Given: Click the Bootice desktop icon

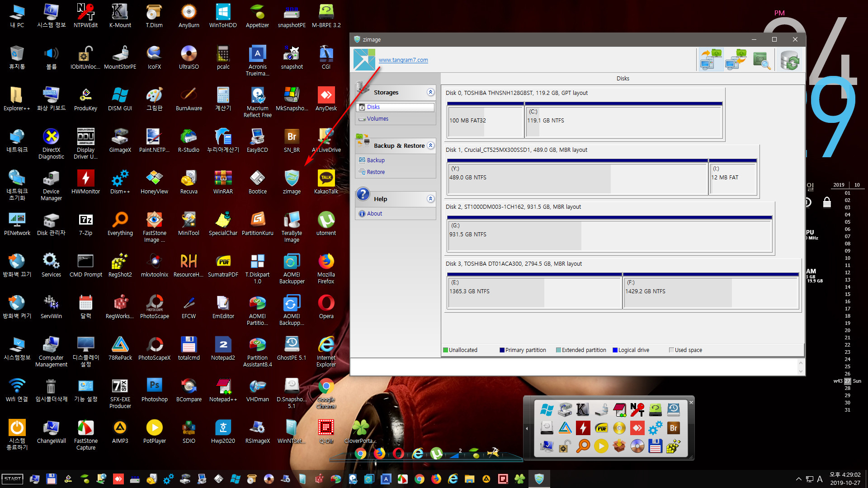Looking at the screenshot, I should (x=257, y=182).
